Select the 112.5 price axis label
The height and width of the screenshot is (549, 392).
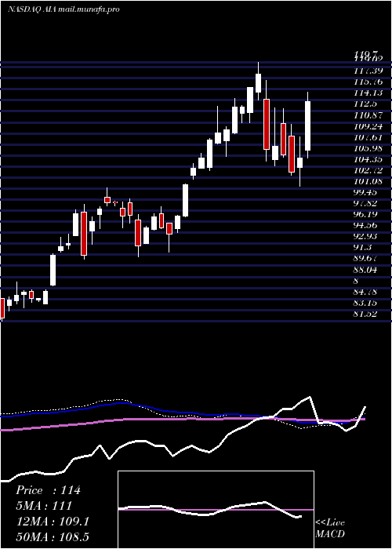366,104
